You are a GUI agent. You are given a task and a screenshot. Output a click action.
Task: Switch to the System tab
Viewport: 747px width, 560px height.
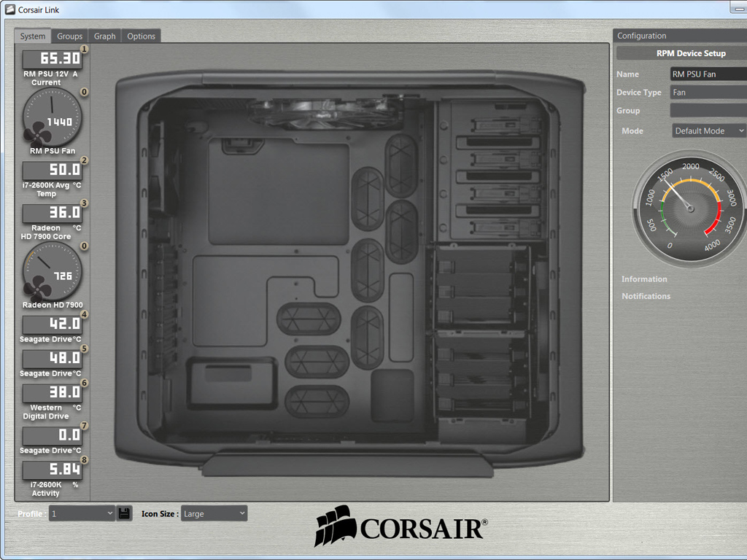click(x=33, y=36)
